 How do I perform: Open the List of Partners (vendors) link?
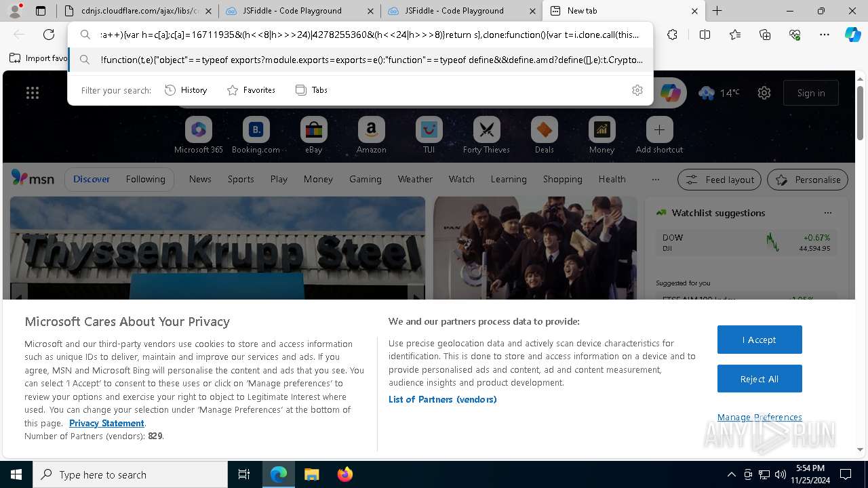[x=443, y=399]
